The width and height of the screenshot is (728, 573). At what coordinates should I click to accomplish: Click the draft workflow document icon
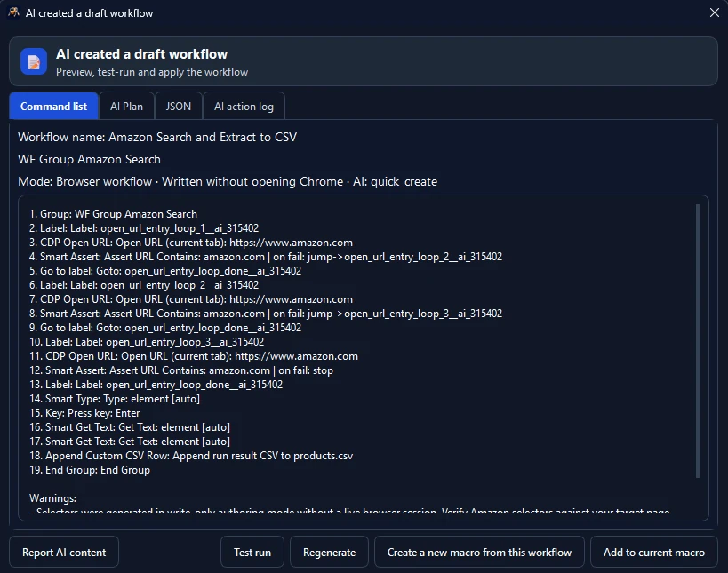click(34, 61)
